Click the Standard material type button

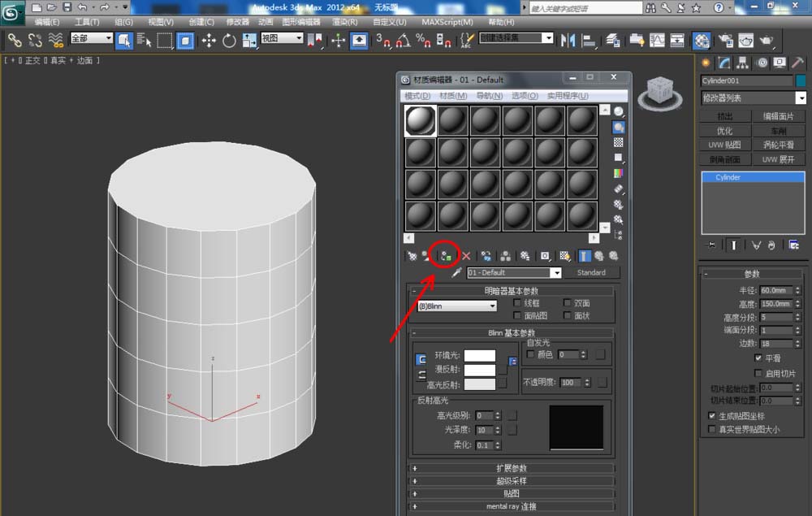click(591, 273)
